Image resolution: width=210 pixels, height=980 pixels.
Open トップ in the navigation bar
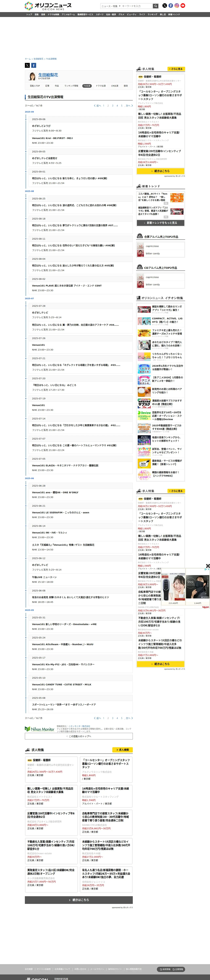pyautogui.click(x=29, y=15)
